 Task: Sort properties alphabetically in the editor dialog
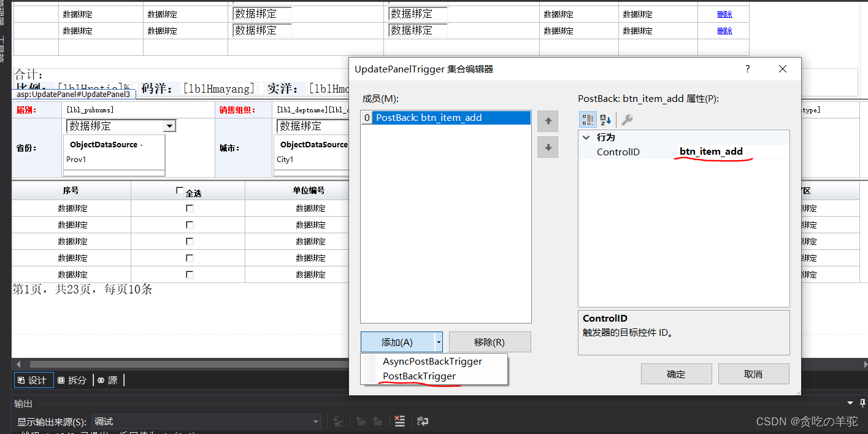pyautogui.click(x=605, y=120)
